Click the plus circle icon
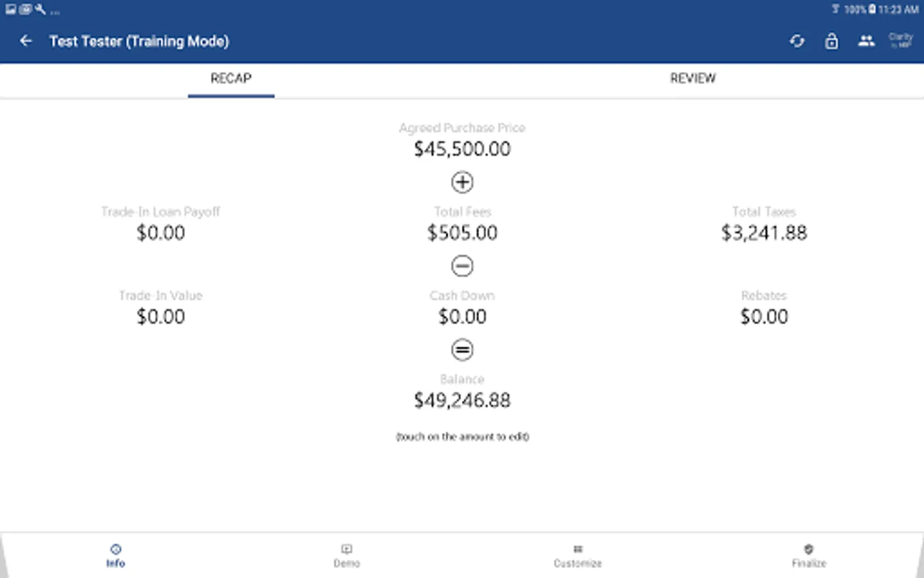 pos(462,182)
